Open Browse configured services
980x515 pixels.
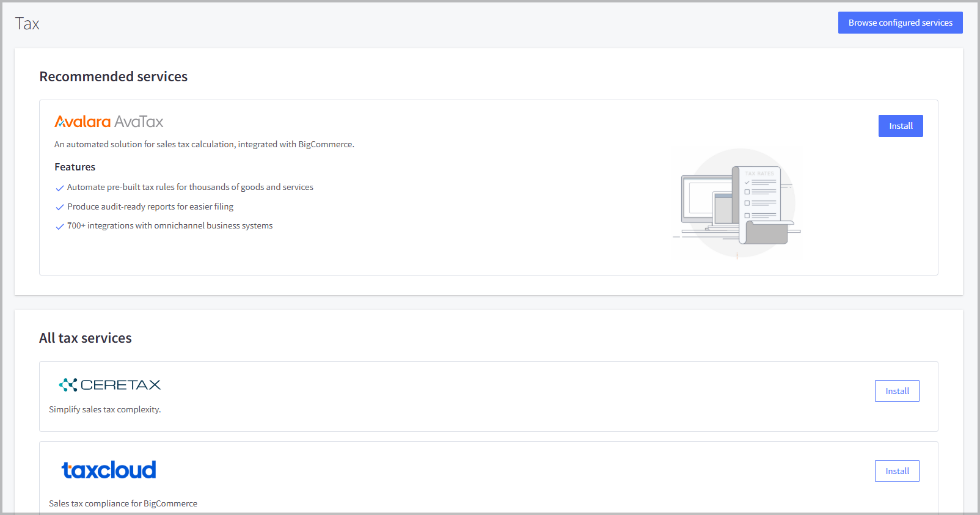click(x=901, y=23)
